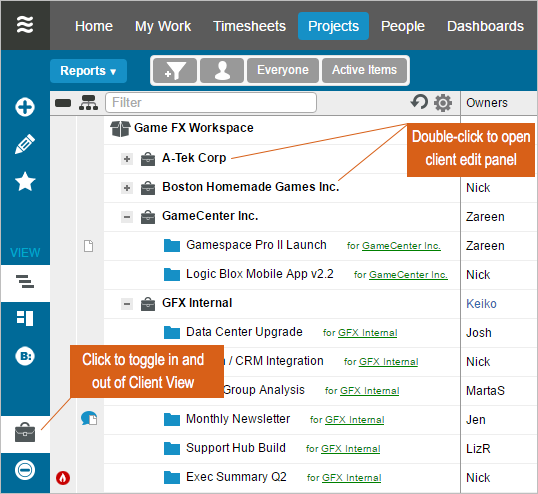Open favorites with the star icon

pyautogui.click(x=25, y=181)
